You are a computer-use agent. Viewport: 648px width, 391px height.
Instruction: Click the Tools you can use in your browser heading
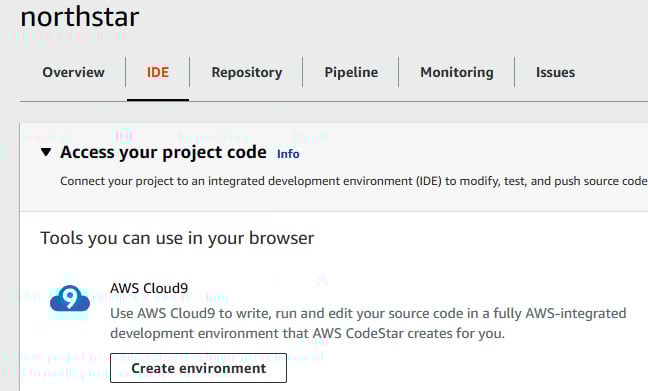[x=177, y=238]
